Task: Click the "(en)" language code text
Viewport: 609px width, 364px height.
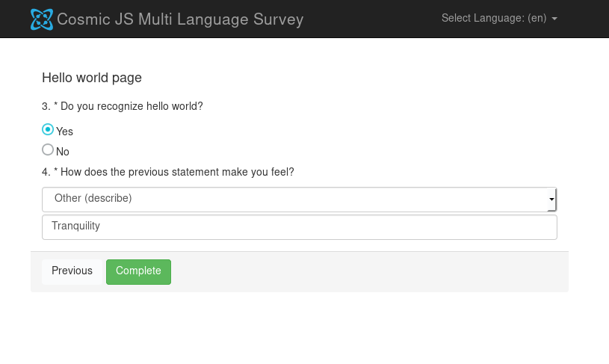Action: (537, 18)
